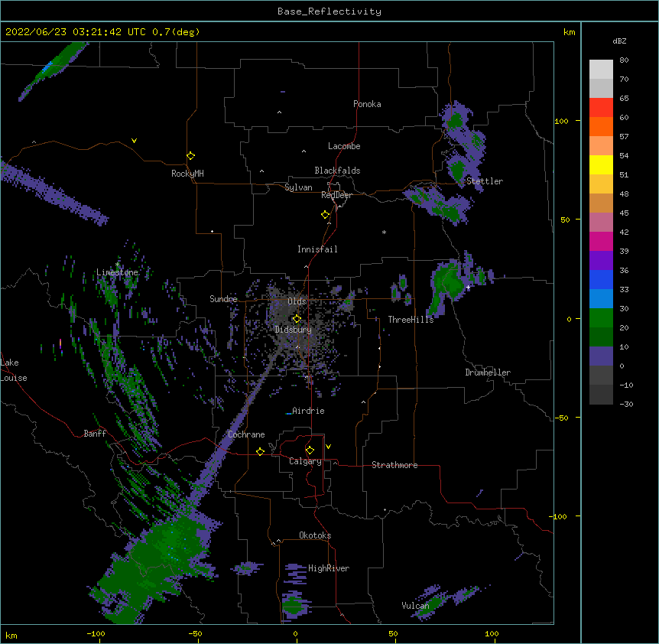The image size is (659, 644).
Task: Click the Okotoks label
Action: 315,535
